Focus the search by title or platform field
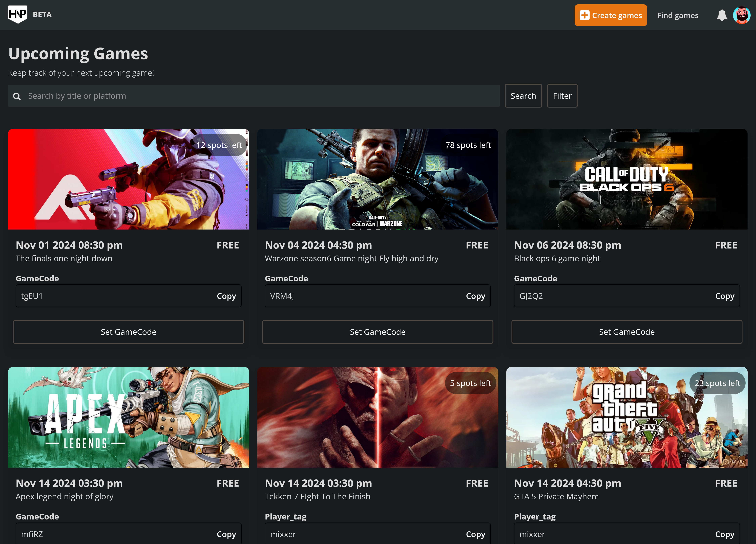This screenshot has height=544, width=756. (254, 96)
